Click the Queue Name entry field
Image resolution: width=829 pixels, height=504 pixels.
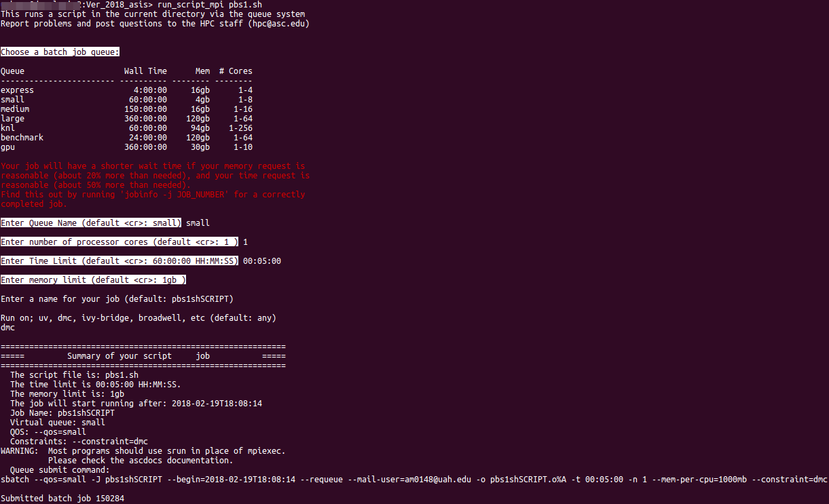tap(92, 222)
